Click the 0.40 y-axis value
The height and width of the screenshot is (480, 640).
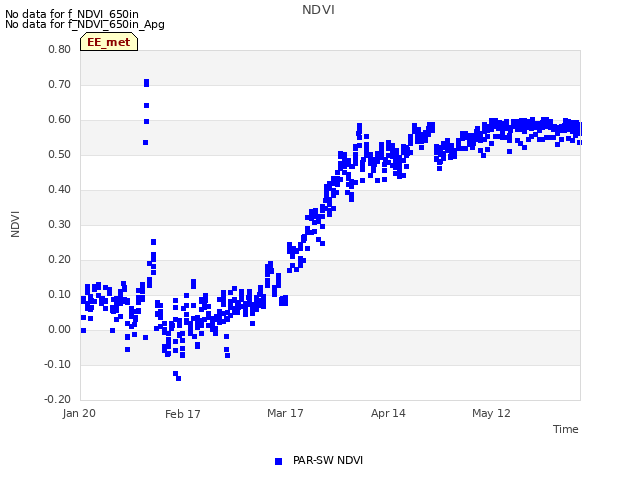click(60, 189)
